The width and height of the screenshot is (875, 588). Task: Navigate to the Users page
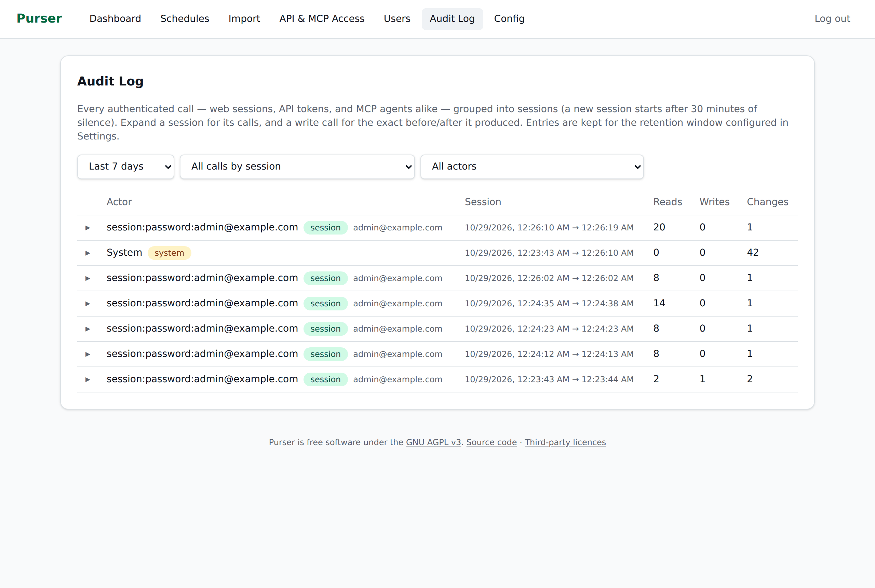(397, 19)
